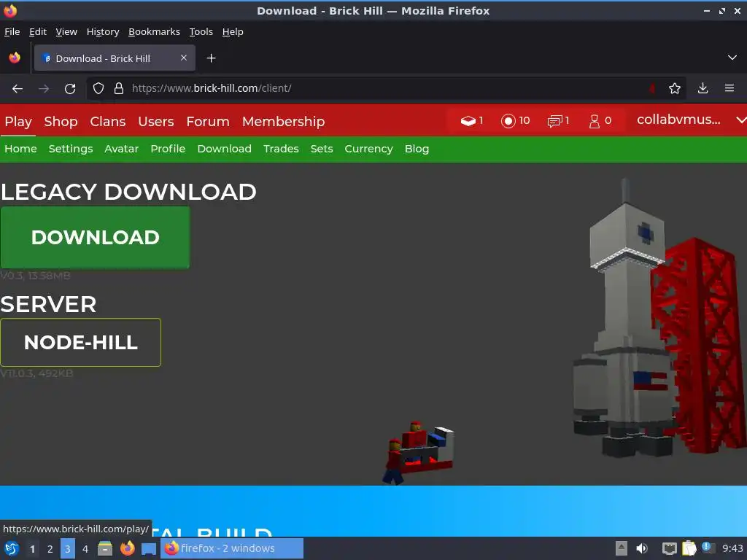The image size is (747, 560).
Task: Open the Users page
Action: click(156, 122)
